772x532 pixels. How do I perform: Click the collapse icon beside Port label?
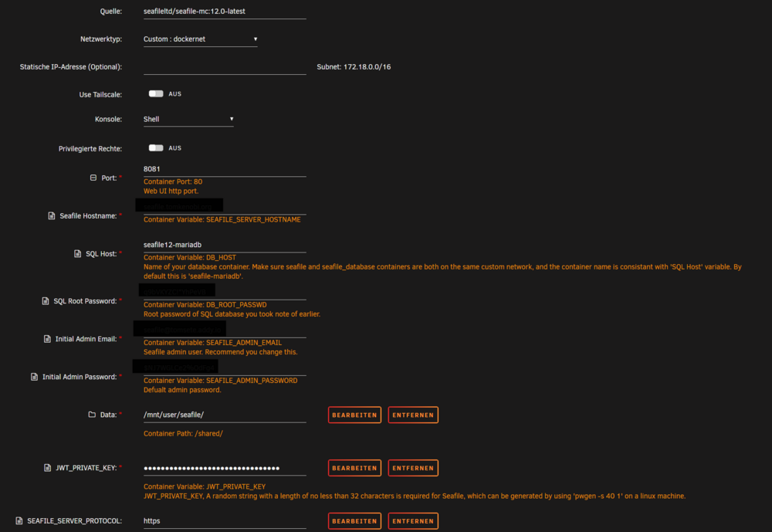[x=93, y=178]
